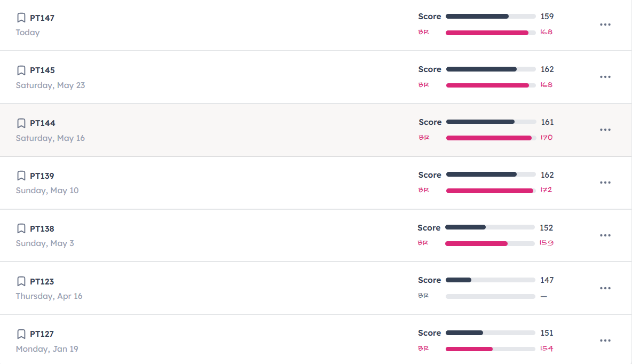Toggle bookmark for PT123
Viewport: 632px width, 364px height.
[x=21, y=281]
